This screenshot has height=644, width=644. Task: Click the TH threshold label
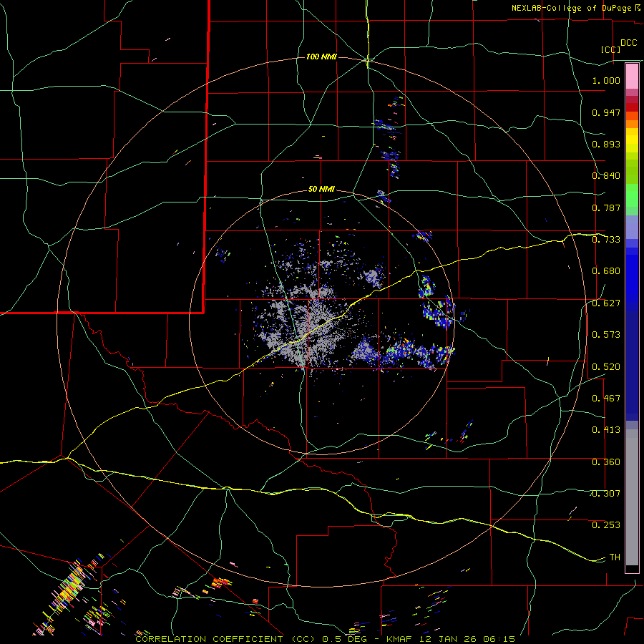coord(615,557)
